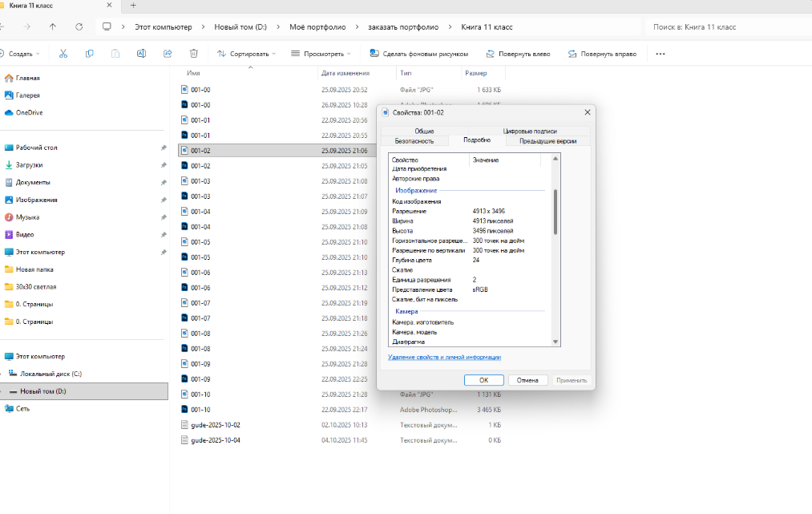The height and width of the screenshot is (514, 812).
Task: Expand chevron after Моё портфолио breadcrumb
Action: pos(357,27)
